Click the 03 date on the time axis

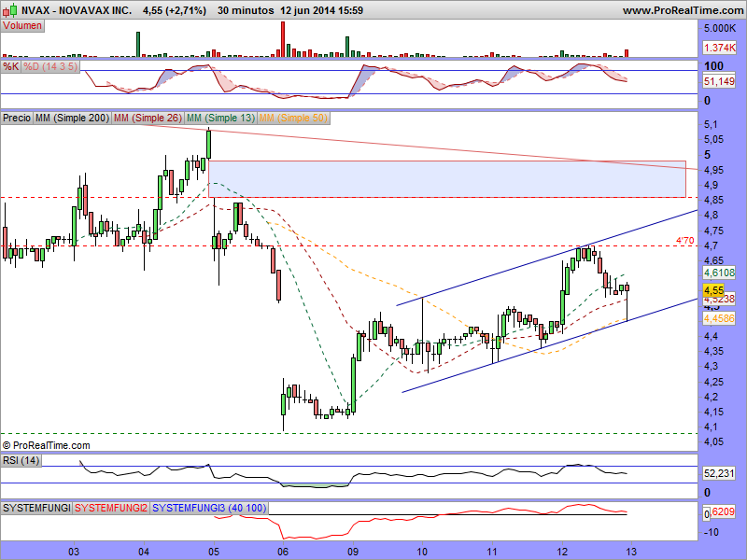coord(74,552)
